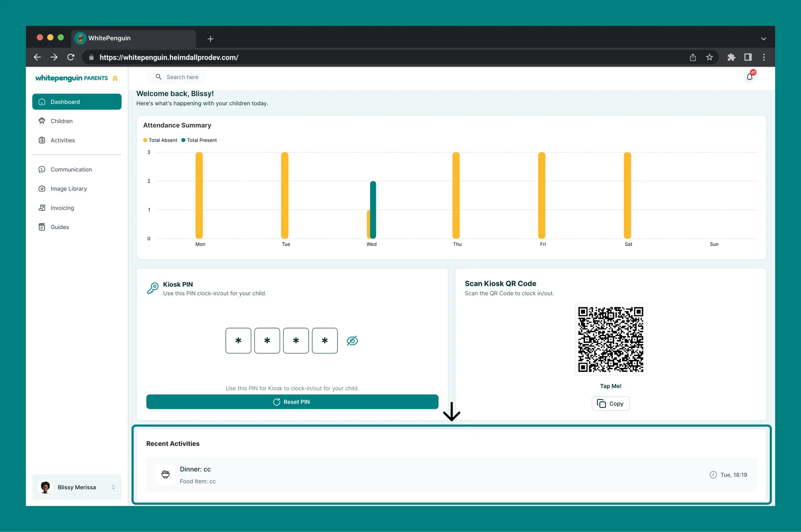Click the Dinner bowl icon in Recent Activities
Image resolution: width=801 pixels, height=532 pixels.
pyautogui.click(x=166, y=474)
